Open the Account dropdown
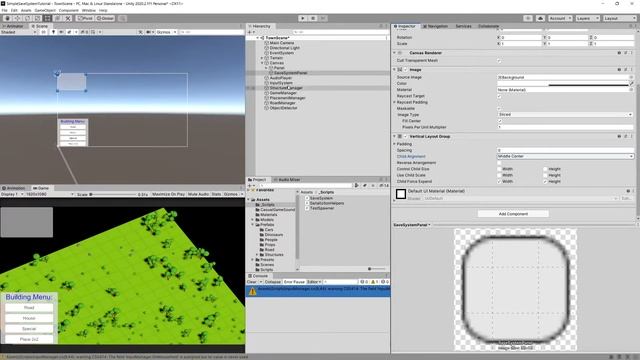The width and height of the screenshot is (640, 360). point(560,18)
